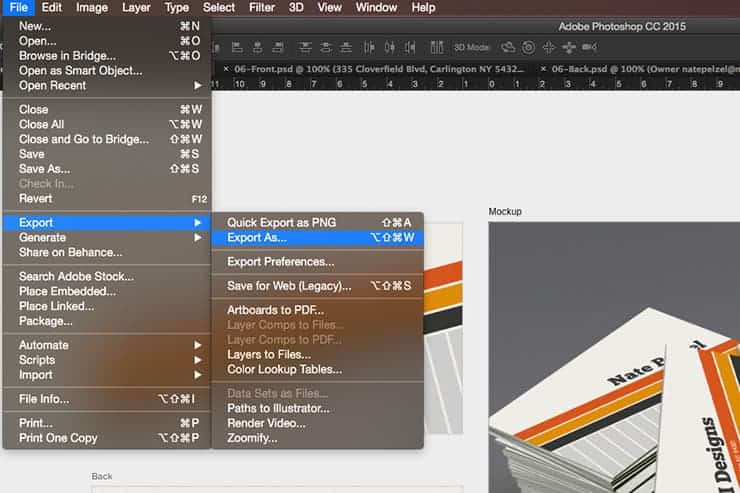
Task: Expand the Import submenu arrow
Action: point(198,375)
